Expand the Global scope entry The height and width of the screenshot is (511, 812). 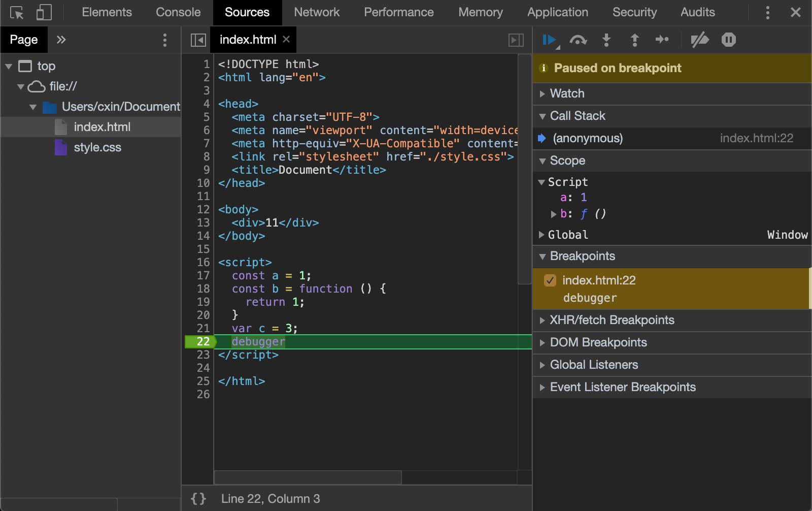(543, 234)
